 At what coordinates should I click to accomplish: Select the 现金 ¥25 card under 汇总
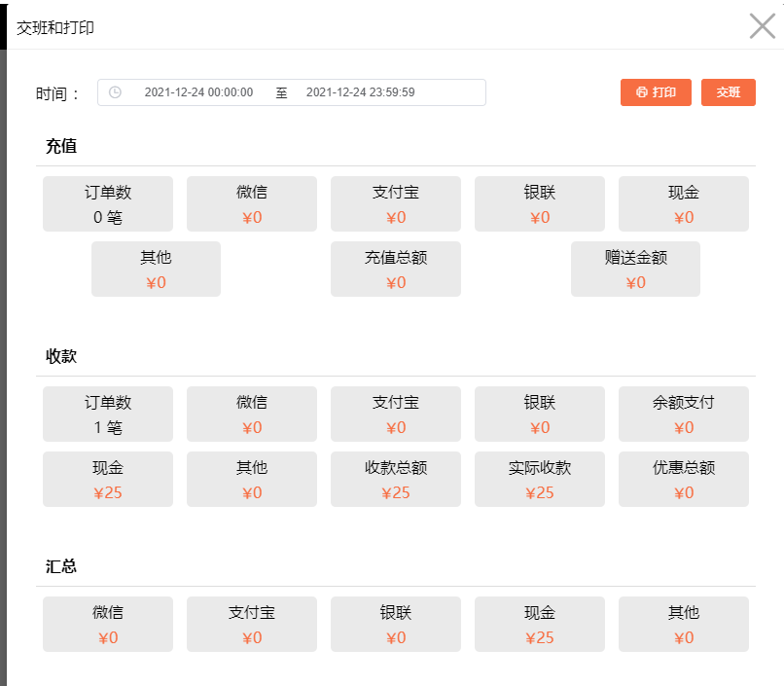pos(540,624)
